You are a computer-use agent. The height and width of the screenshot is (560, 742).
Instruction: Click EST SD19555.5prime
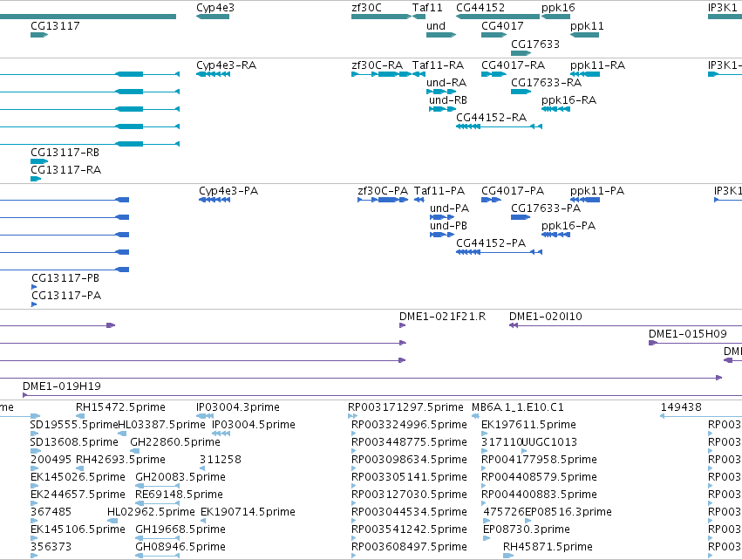pos(36,434)
